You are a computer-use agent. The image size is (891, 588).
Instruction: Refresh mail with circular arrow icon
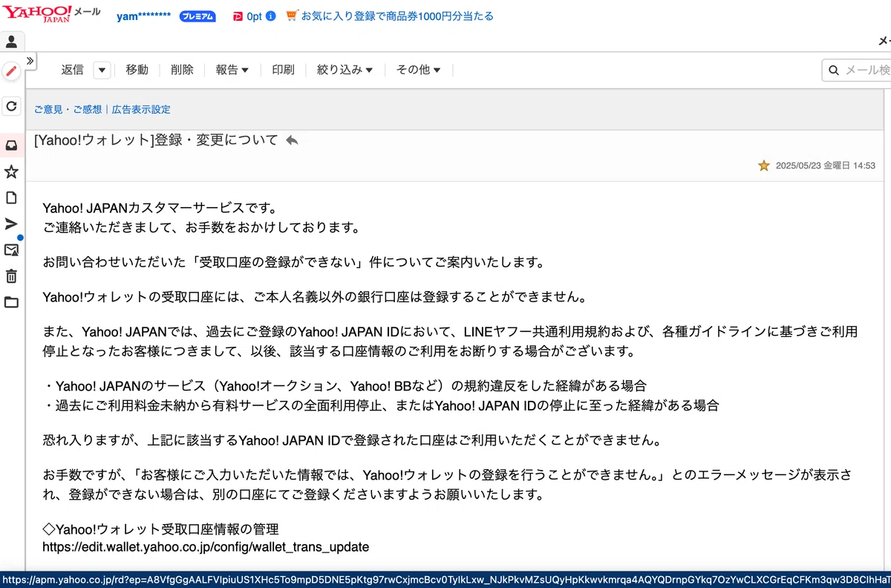(11, 106)
